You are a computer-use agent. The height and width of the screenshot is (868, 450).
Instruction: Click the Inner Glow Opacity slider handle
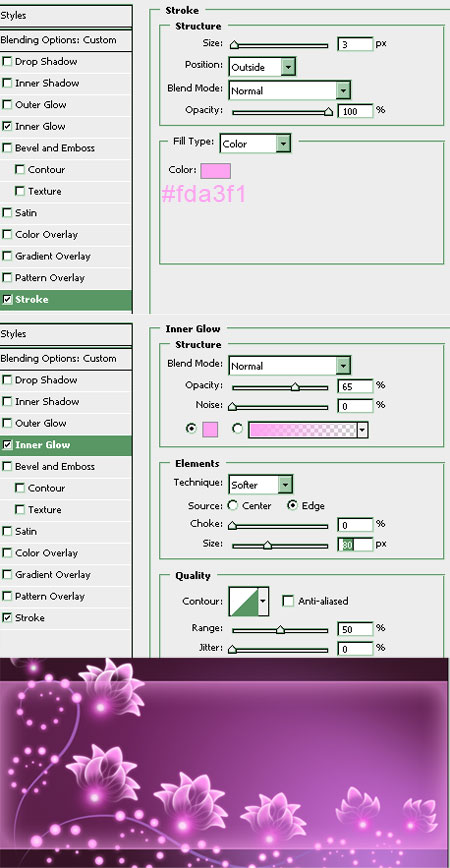pyautogui.click(x=295, y=386)
